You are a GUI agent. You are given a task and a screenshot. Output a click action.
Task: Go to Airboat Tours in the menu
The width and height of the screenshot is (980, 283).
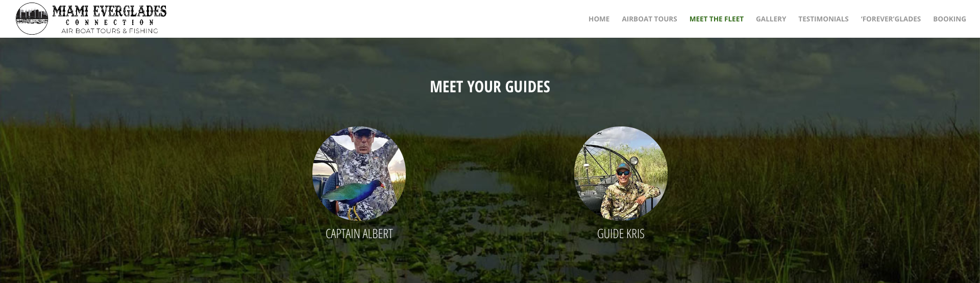click(649, 19)
